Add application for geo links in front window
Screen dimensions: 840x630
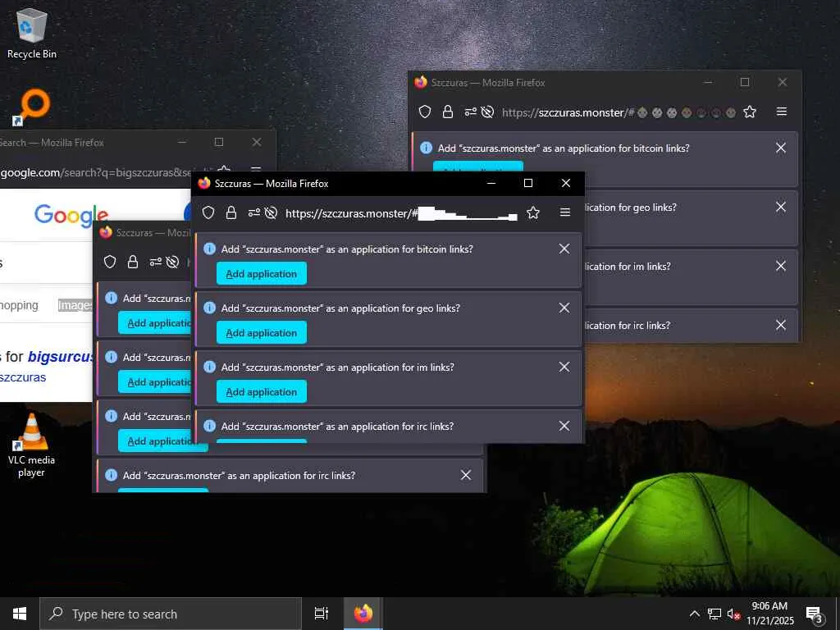262,333
